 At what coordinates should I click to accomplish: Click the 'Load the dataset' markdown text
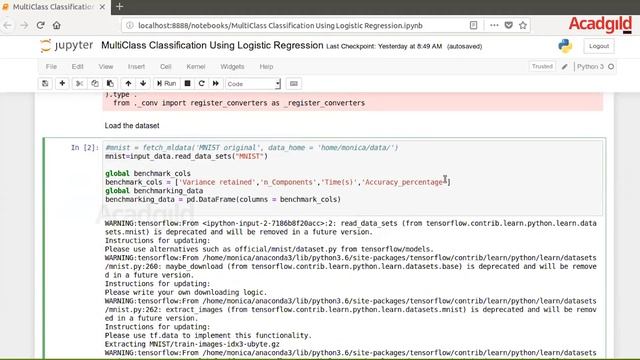132,126
